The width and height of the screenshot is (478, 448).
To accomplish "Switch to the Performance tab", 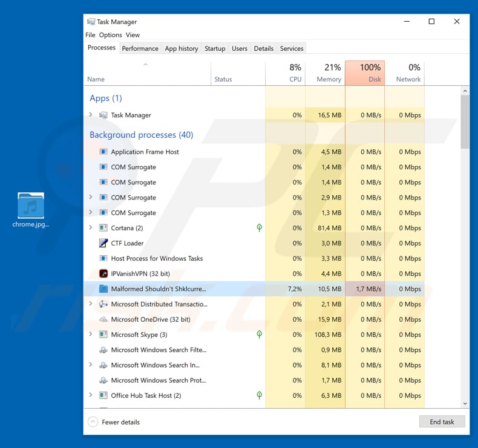I will click(x=140, y=48).
